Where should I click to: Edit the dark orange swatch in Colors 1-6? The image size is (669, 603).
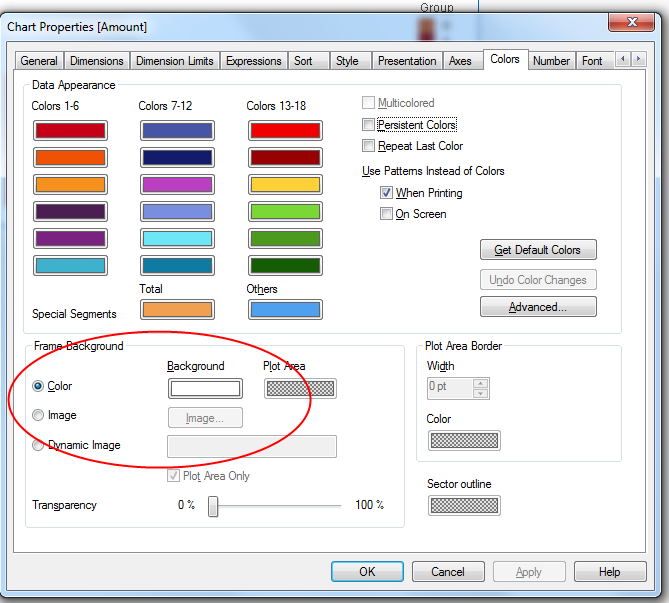point(70,157)
